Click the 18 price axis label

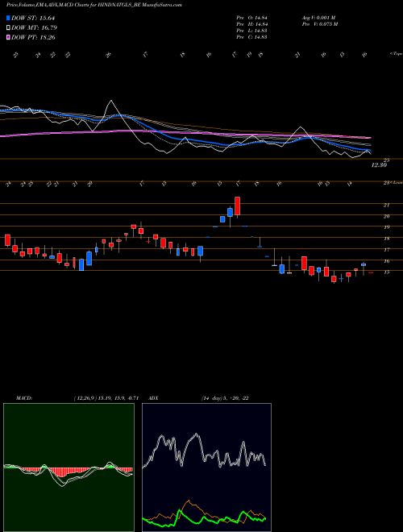pos(386,239)
